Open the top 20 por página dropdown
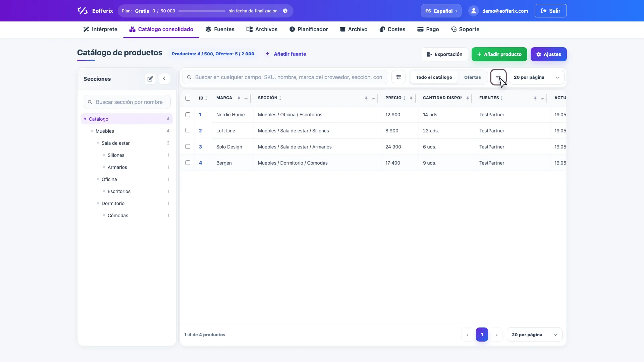644x362 pixels. tap(537, 77)
